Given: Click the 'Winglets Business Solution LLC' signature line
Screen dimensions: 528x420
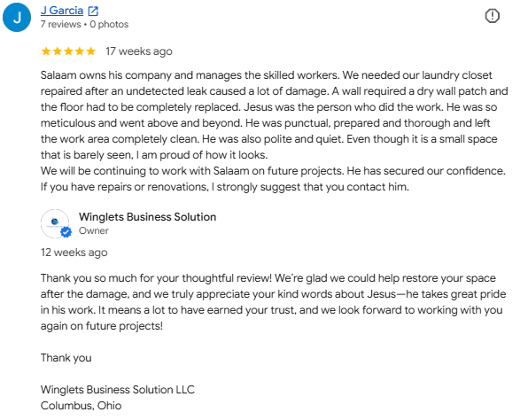Looking at the screenshot, I should [x=118, y=390].
